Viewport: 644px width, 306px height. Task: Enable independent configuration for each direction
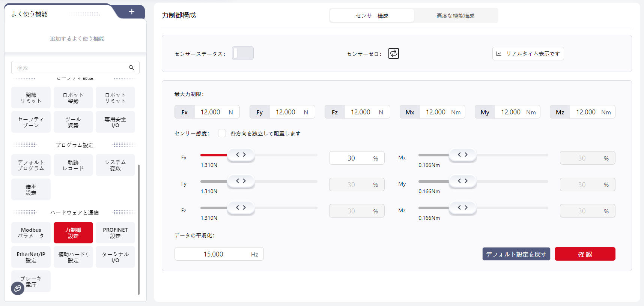point(222,133)
